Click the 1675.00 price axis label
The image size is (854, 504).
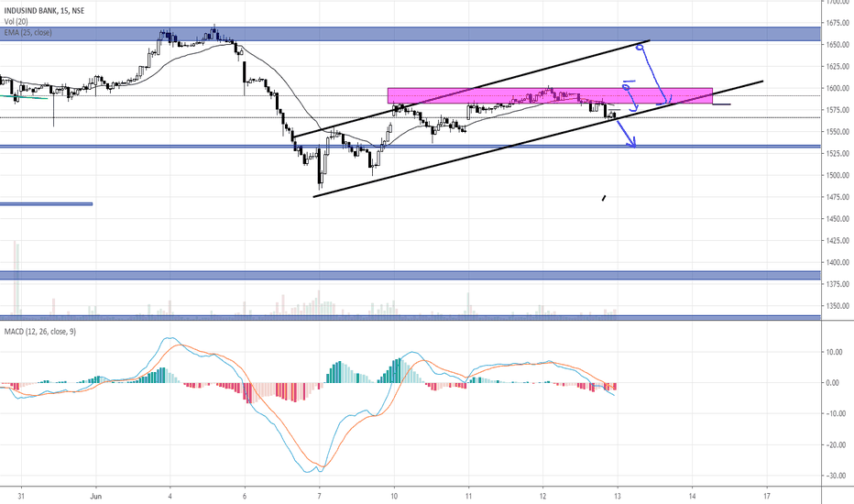click(838, 23)
